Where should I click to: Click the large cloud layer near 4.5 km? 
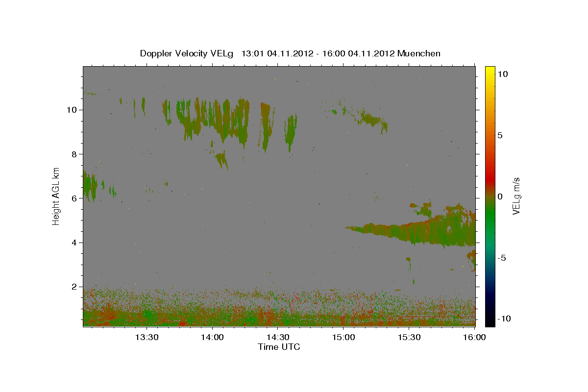point(421,231)
